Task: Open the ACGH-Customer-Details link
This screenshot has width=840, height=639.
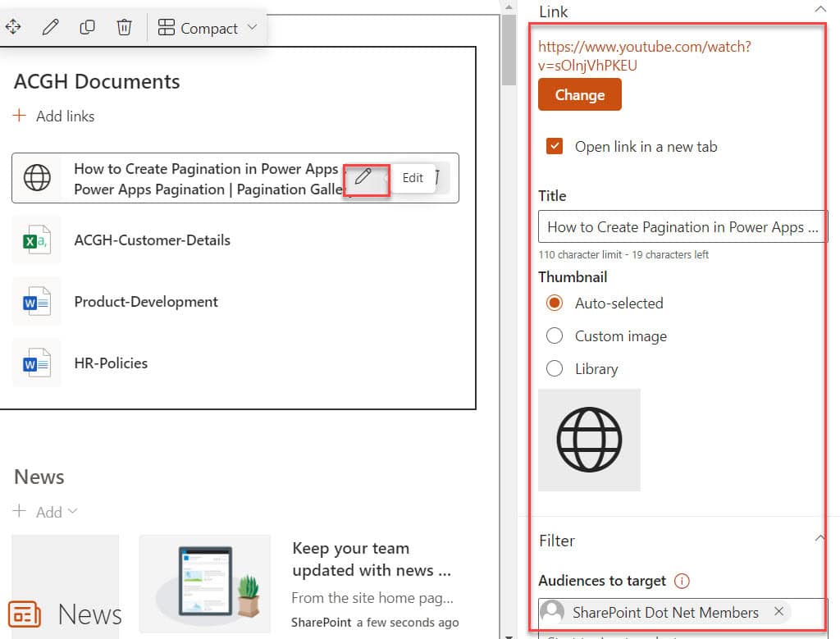Action: [152, 240]
